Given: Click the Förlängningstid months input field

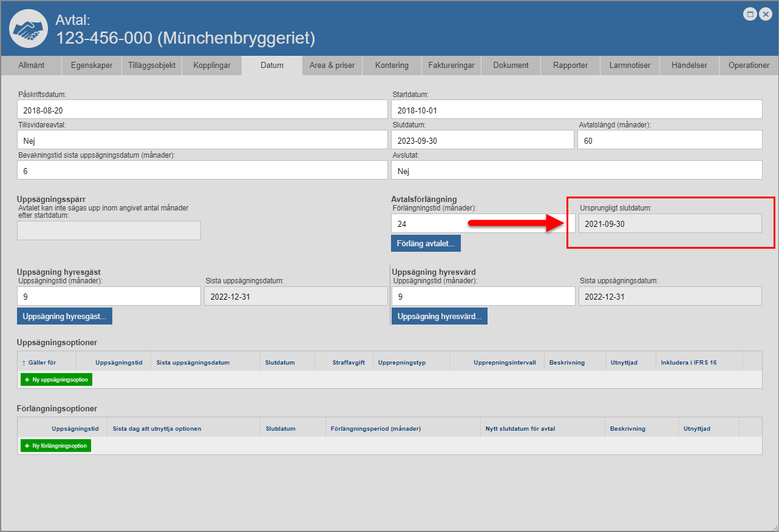Looking at the screenshot, I should click(483, 224).
